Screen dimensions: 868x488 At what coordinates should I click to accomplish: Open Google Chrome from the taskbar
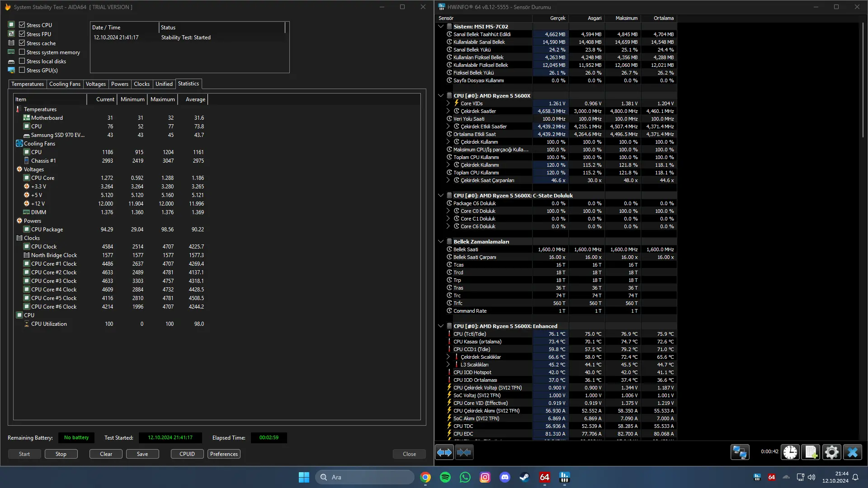click(425, 477)
